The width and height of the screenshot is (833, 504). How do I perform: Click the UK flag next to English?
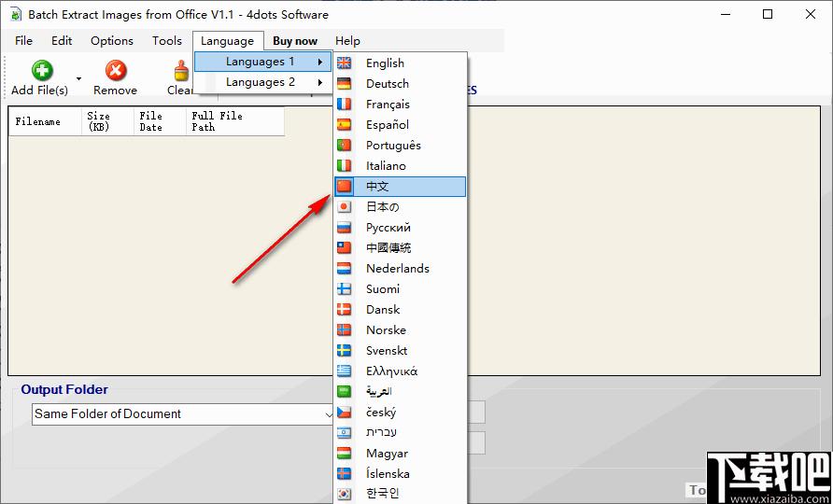345,63
